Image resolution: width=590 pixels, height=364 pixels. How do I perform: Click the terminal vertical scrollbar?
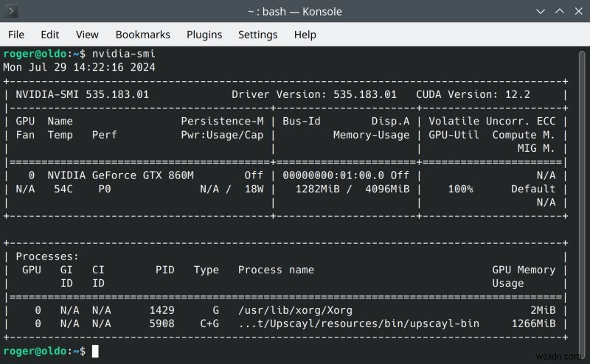click(x=582, y=203)
